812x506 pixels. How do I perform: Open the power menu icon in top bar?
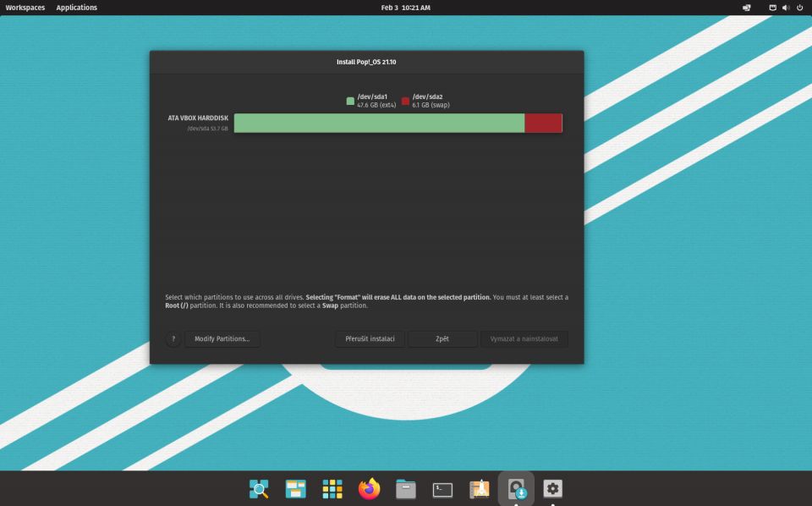point(800,8)
